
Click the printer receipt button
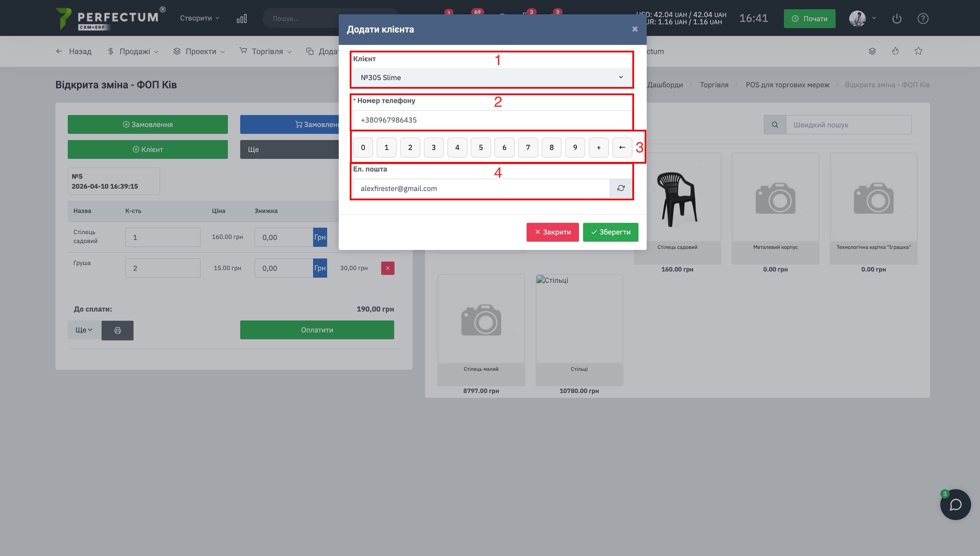[118, 330]
